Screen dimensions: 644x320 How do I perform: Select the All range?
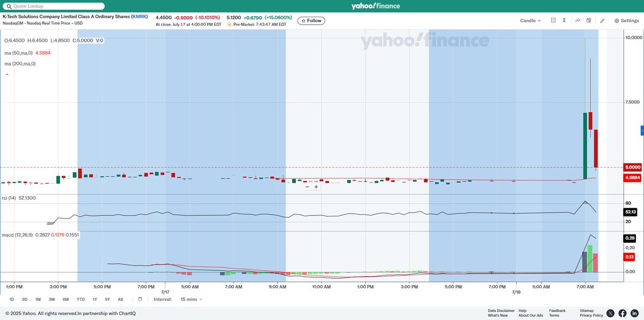pyautogui.click(x=120, y=299)
